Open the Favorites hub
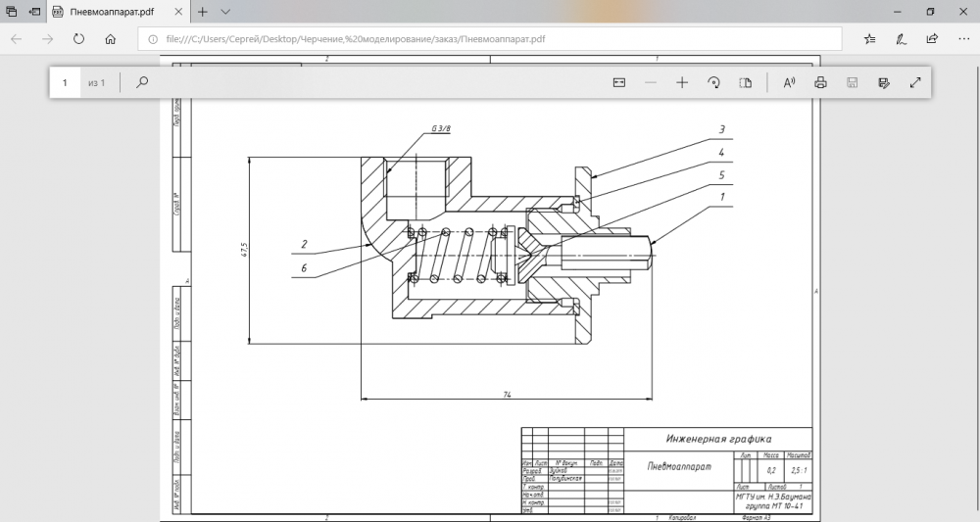980x522 pixels. coord(869,39)
